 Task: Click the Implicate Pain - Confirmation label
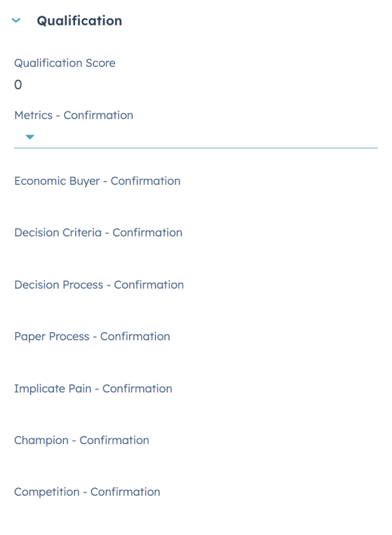coord(93,389)
